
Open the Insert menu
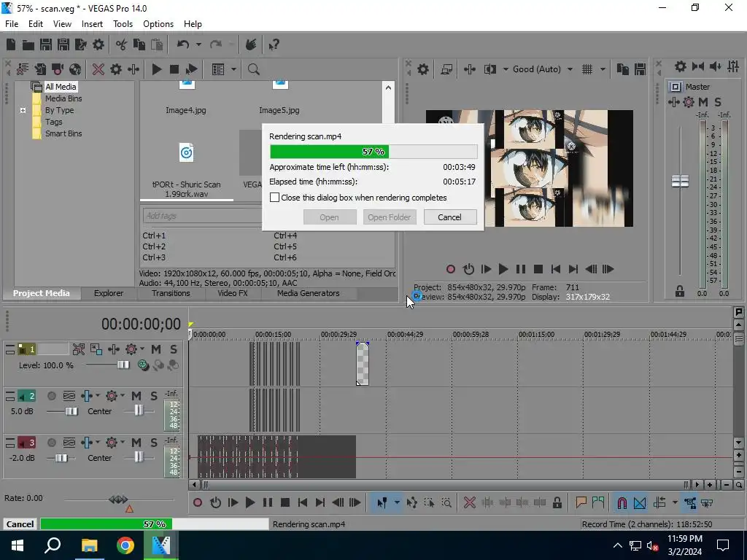[92, 24]
